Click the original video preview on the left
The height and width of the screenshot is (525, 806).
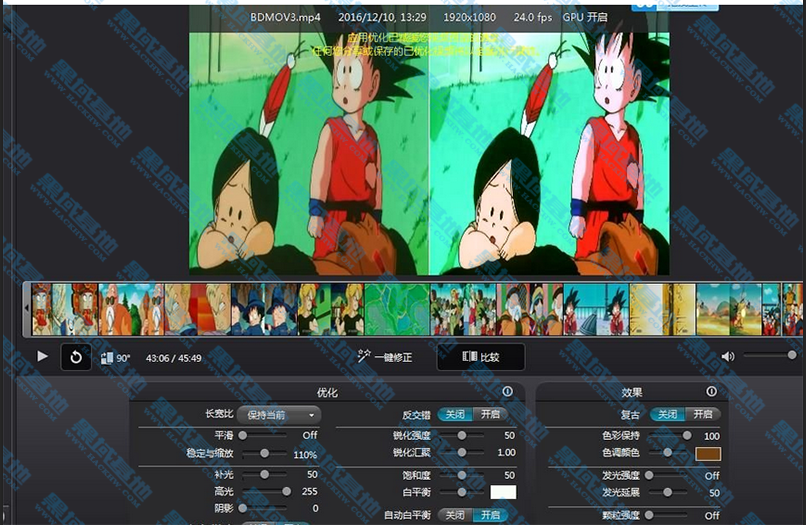[308, 153]
